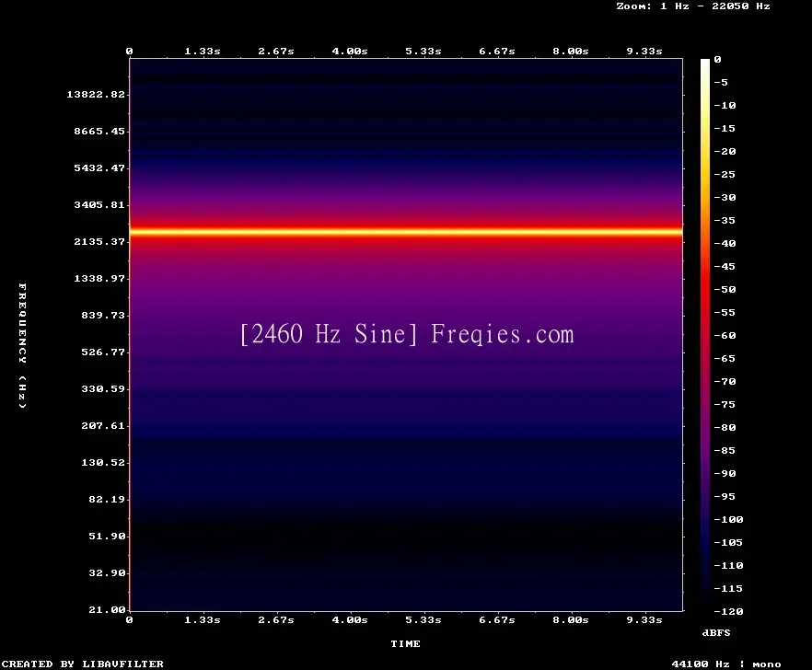Screen dimensions: 812x670
Task: Click the 330.59 frequency label
Action: click(x=103, y=388)
